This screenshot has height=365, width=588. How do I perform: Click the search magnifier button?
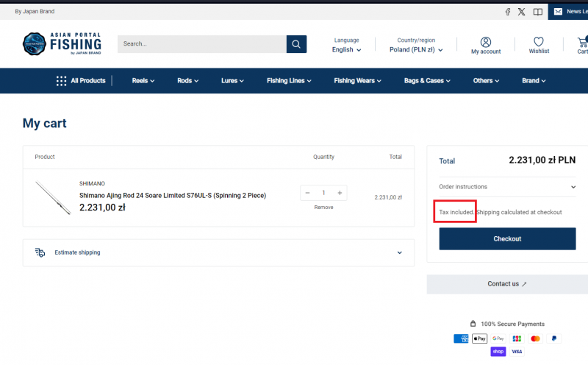pos(296,44)
